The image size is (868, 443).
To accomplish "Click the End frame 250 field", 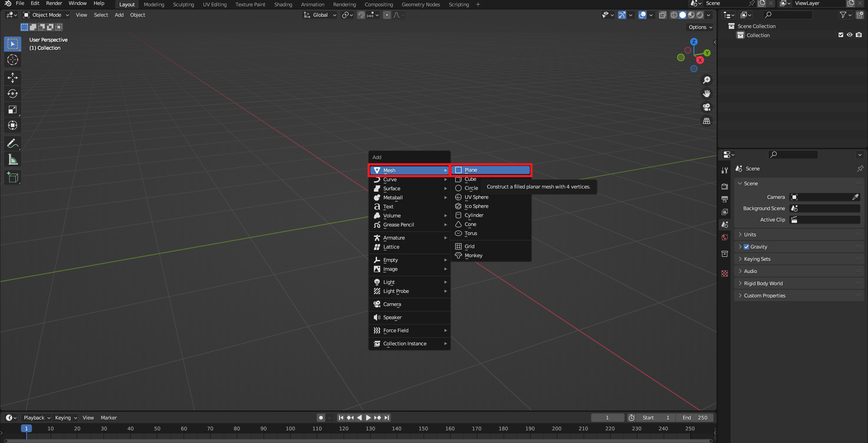I will point(695,418).
